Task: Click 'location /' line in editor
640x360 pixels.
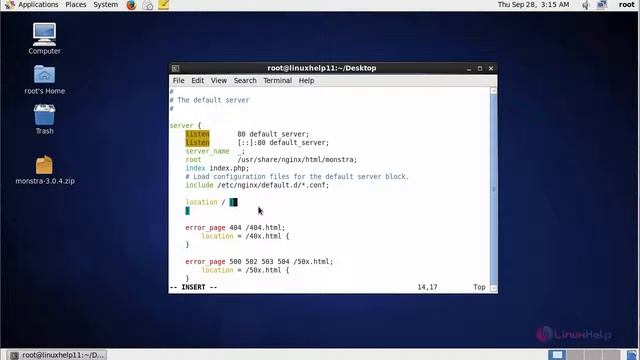Action: 211,202
